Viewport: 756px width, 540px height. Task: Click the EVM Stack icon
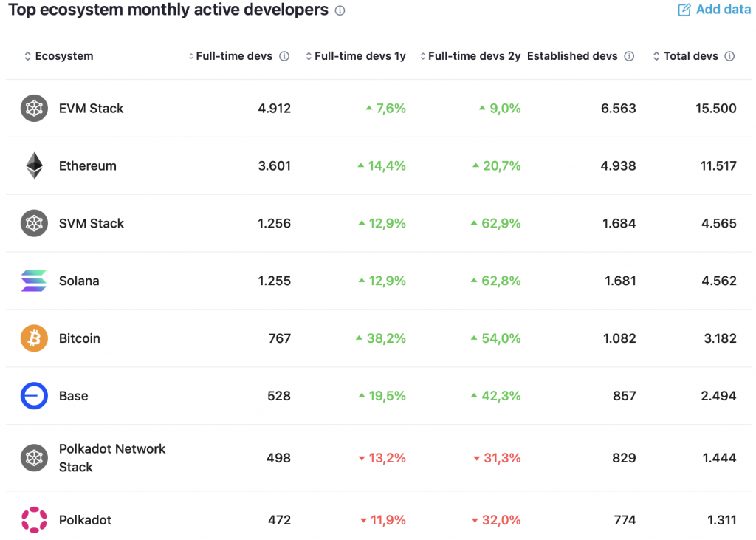[x=34, y=109]
